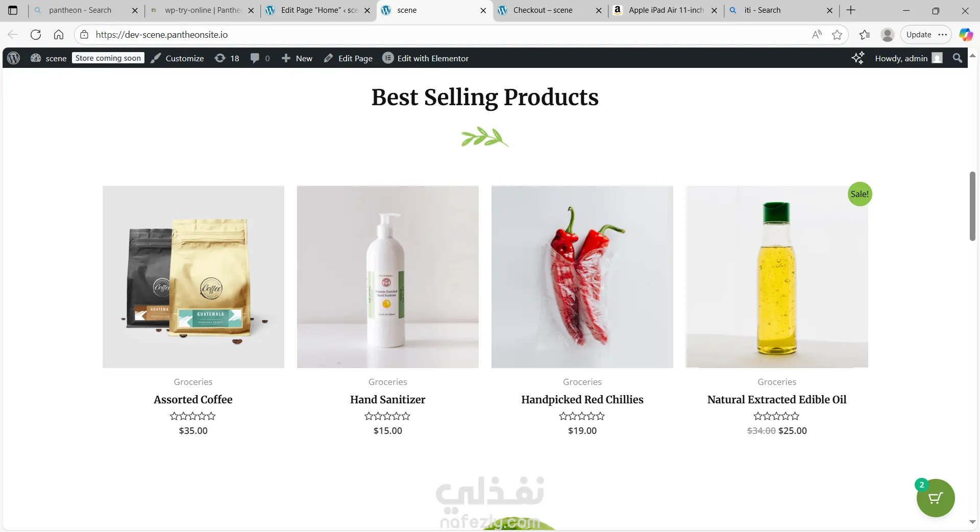
Task: Open comments bubble in admin bar
Action: click(260, 58)
